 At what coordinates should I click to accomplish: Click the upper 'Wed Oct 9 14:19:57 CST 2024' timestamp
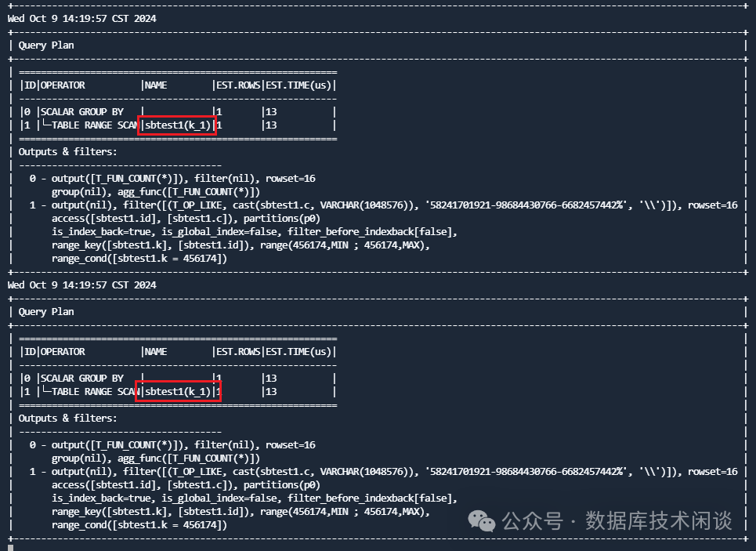82,18
